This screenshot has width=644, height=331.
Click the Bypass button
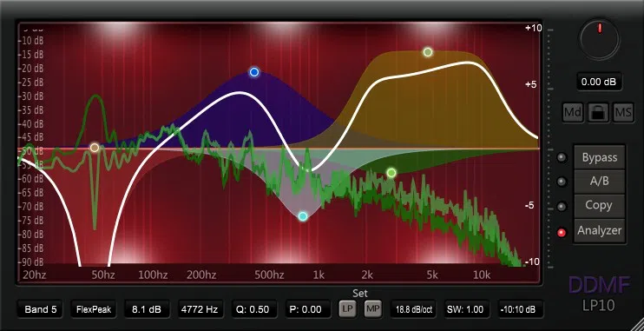click(x=600, y=157)
